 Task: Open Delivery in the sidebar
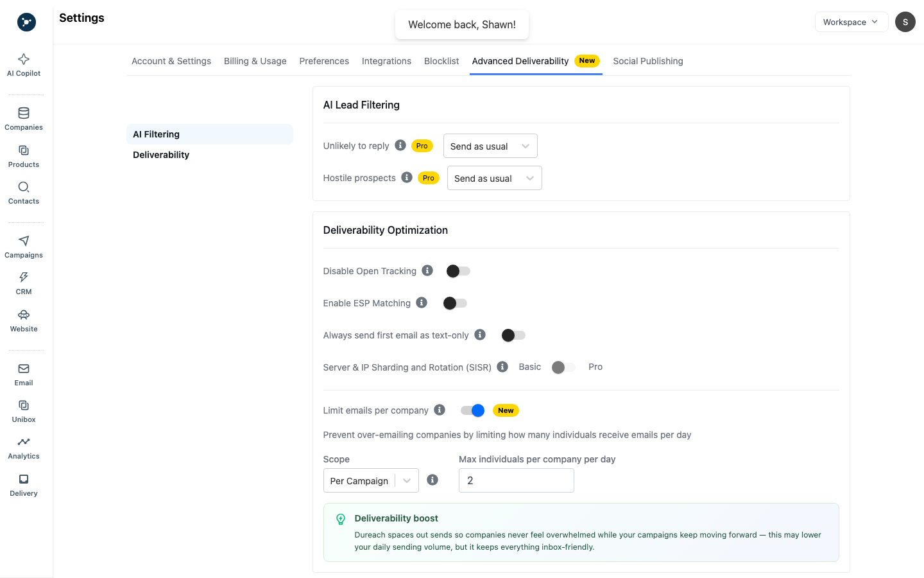(24, 485)
